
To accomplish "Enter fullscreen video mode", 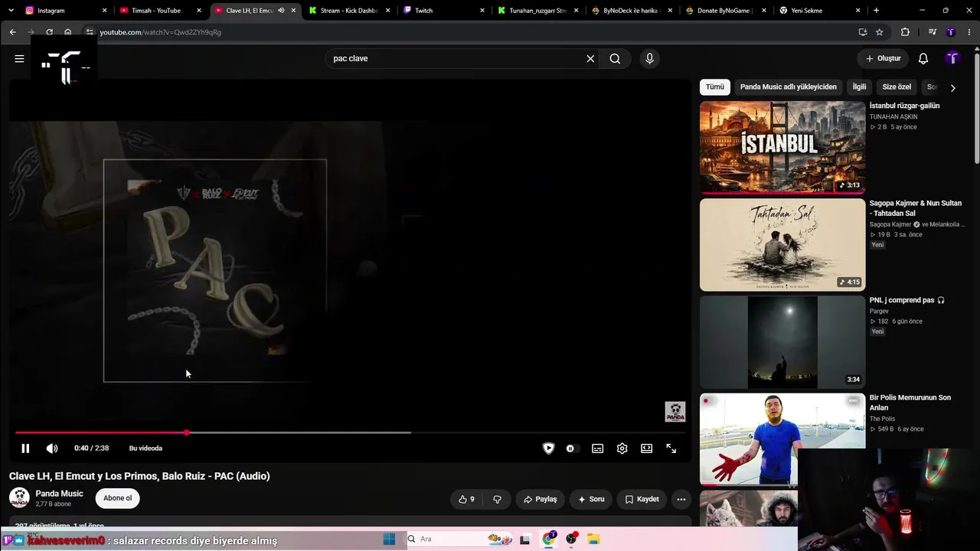I will 671,448.
